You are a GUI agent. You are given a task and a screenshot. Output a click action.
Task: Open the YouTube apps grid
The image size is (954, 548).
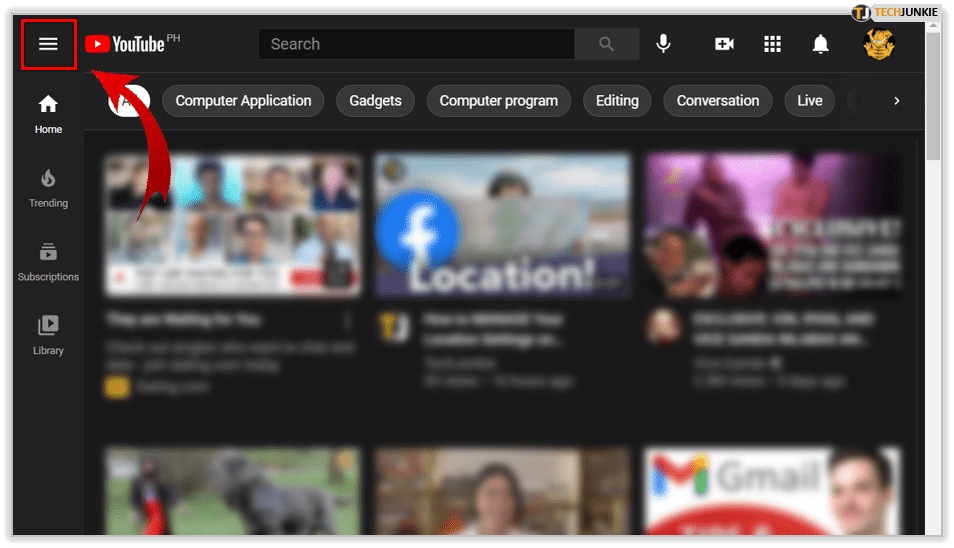click(x=772, y=44)
